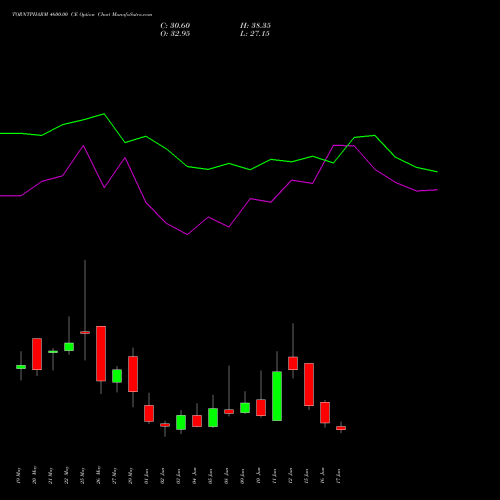Click the 10 Jun date label
Screen dimensions: 500x500
pyautogui.click(x=258, y=476)
